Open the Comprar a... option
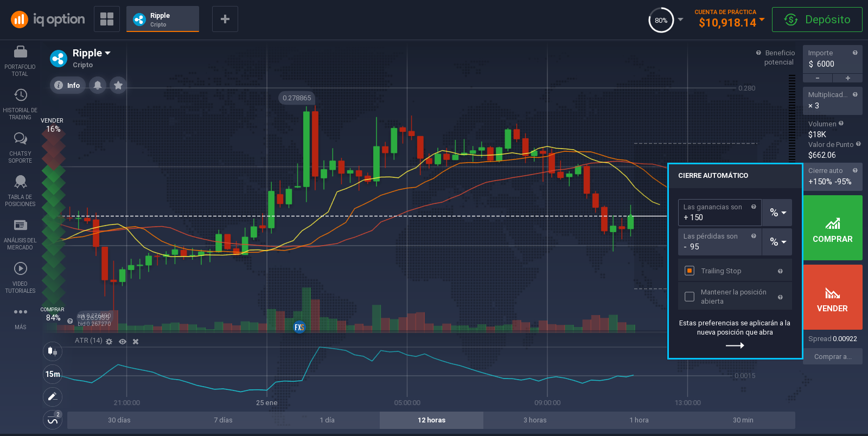 coord(833,356)
